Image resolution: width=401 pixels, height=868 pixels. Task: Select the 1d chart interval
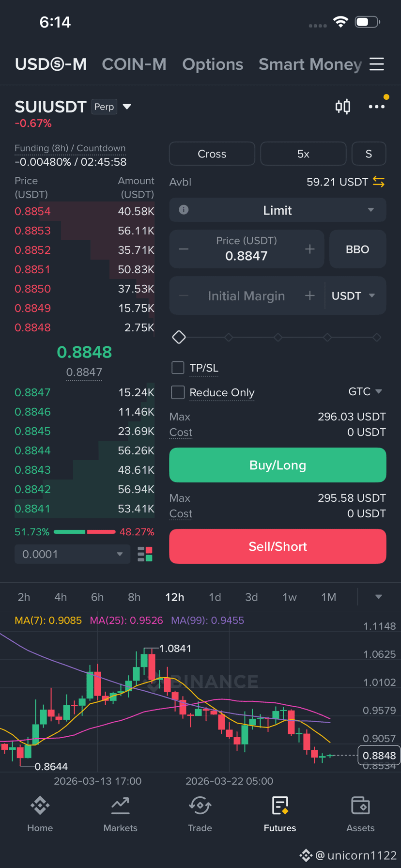click(x=215, y=597)
